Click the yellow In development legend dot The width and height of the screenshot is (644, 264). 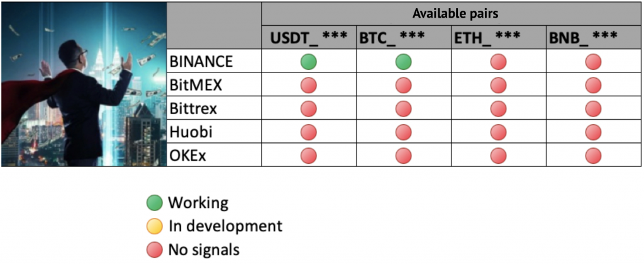click(x=154, y=226)
